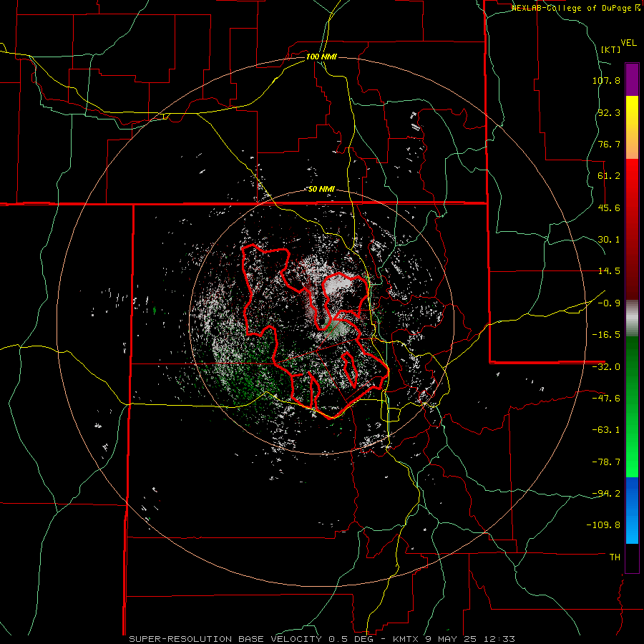Click the '-94.2' scale value
This screenshot has height=644, width=644.
tap(606, 493)
